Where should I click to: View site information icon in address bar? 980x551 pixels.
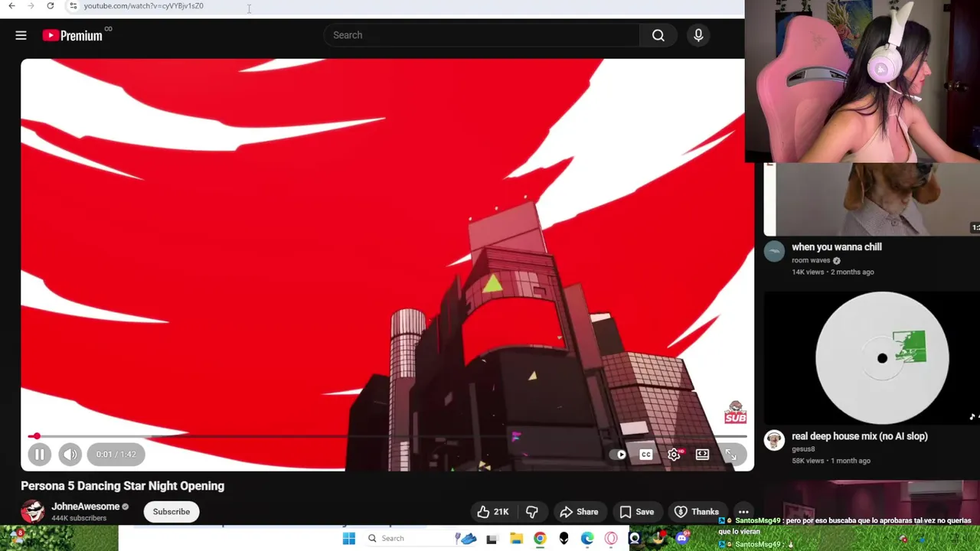click(73, 6)
